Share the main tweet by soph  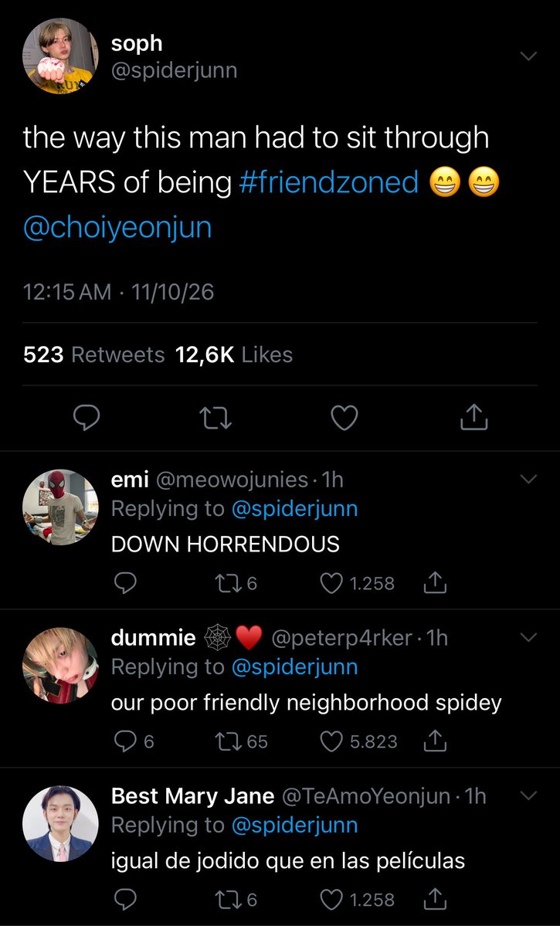[x=473, y=418]
